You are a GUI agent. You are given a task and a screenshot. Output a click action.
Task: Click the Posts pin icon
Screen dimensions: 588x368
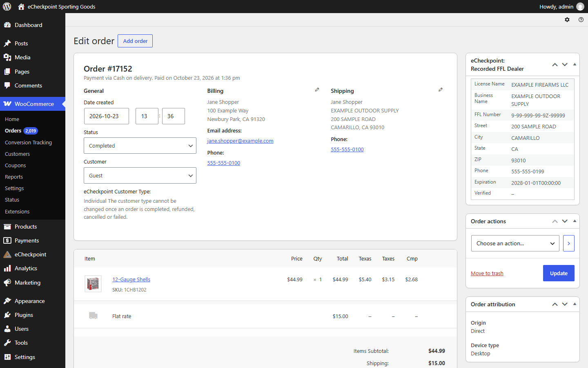coord(7,43)
